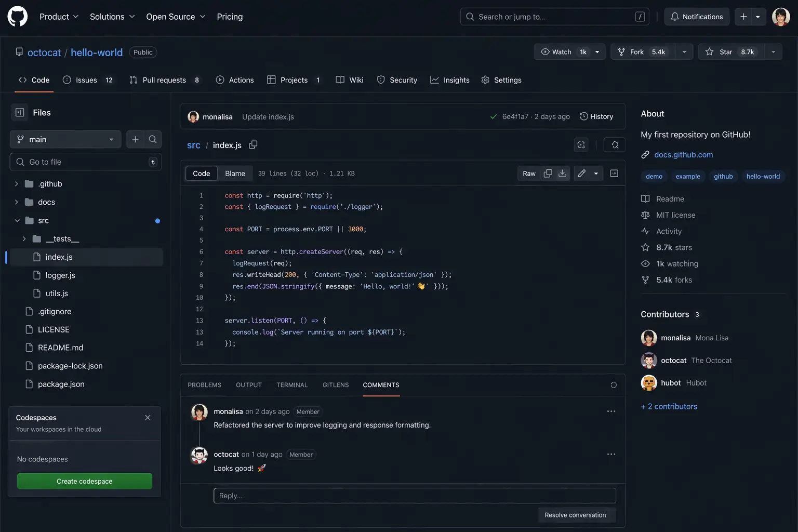Open the side panel toggle icon in toolbar
This screenshot has width=798, height=532.
[614, 174]
